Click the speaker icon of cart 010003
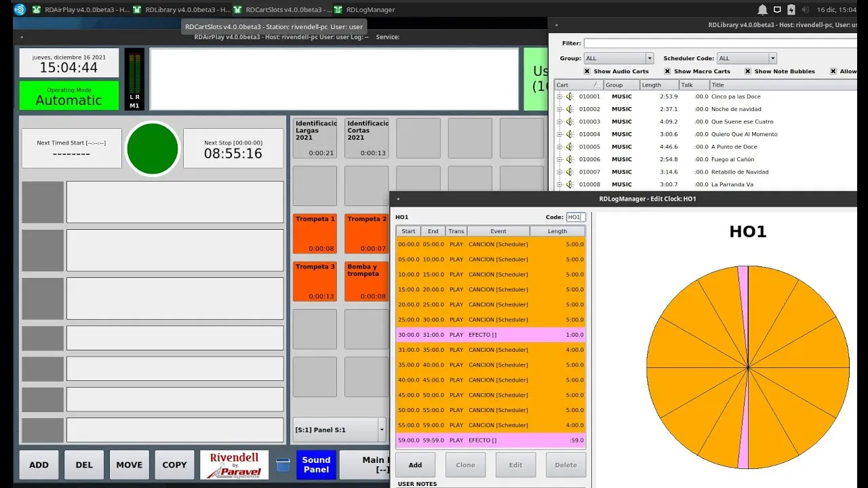The width and height of the screenshot is (868, 488). click(570, 121)
